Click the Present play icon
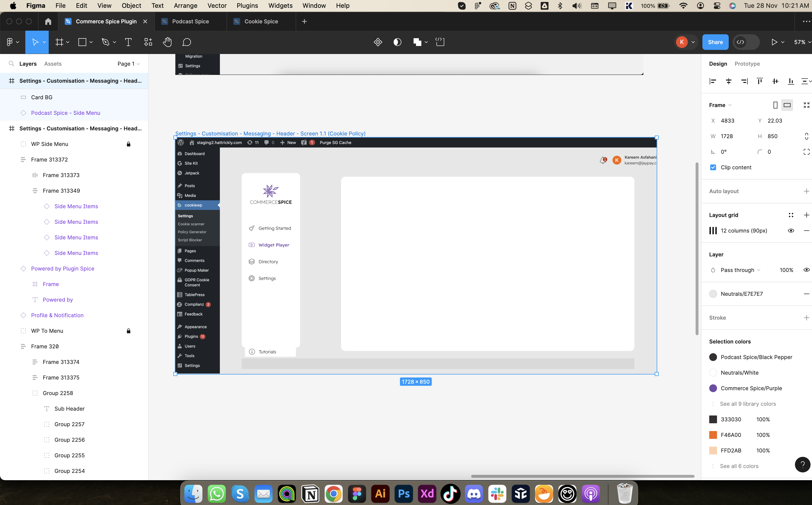 (x=774, y=42)
